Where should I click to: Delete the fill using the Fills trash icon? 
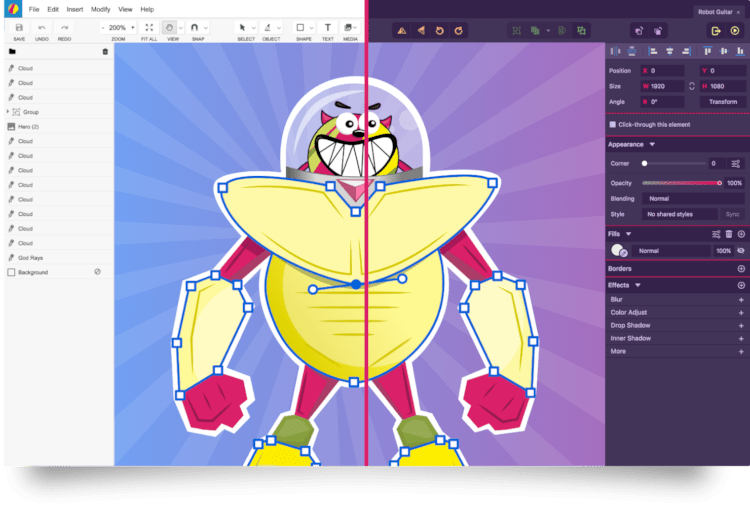click(729, 234)
